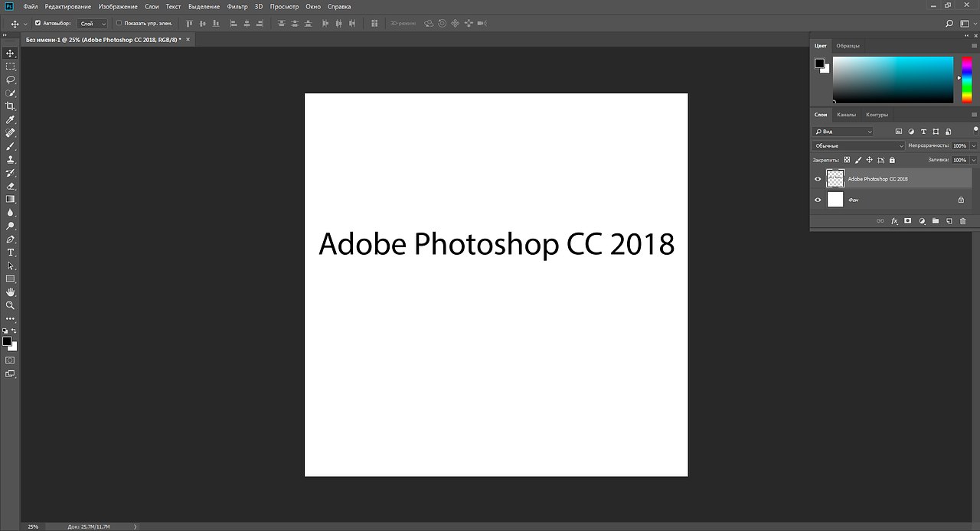Select the Quick Selection tool

click(x=11, y=93)
